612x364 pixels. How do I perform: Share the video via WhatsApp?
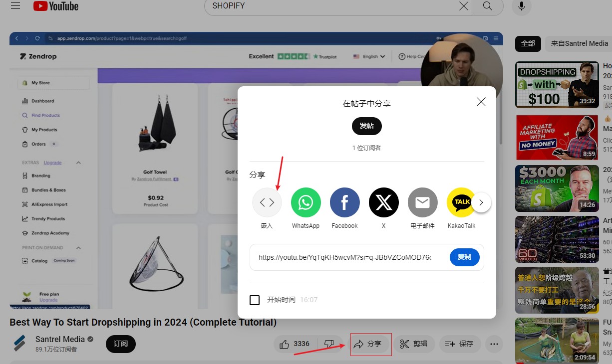pyautogui.click(x=306, y=202)
